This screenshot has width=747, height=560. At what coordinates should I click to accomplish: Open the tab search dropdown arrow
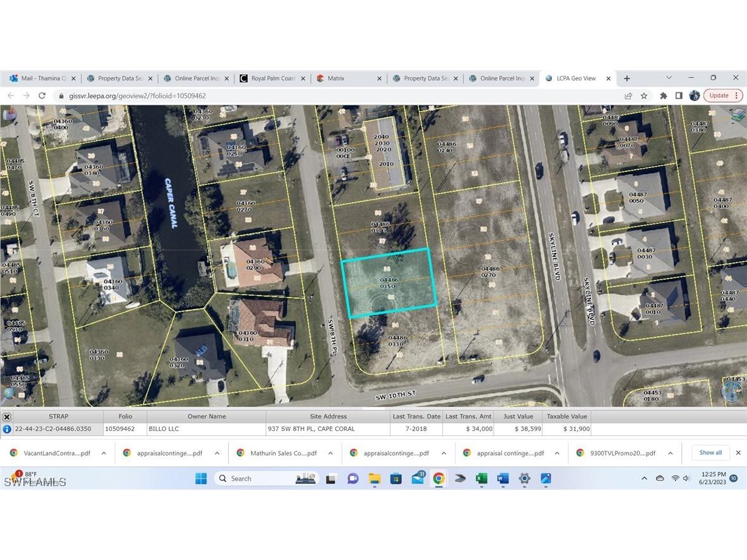[x=669, y=78]
